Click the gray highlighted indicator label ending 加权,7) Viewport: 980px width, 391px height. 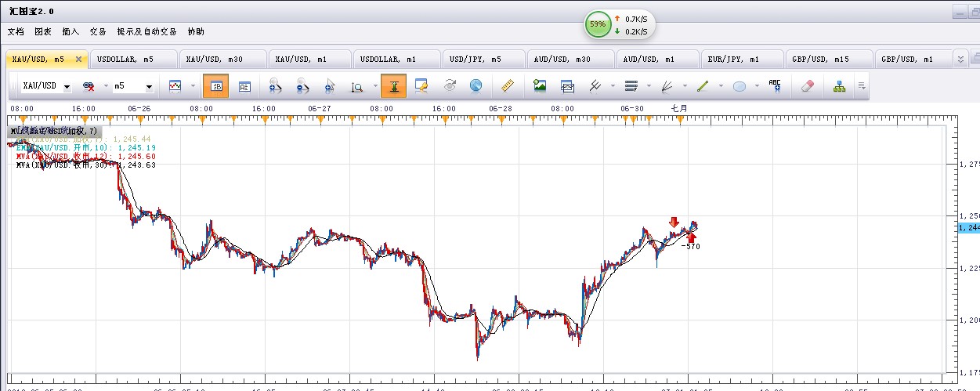(53, 130)
